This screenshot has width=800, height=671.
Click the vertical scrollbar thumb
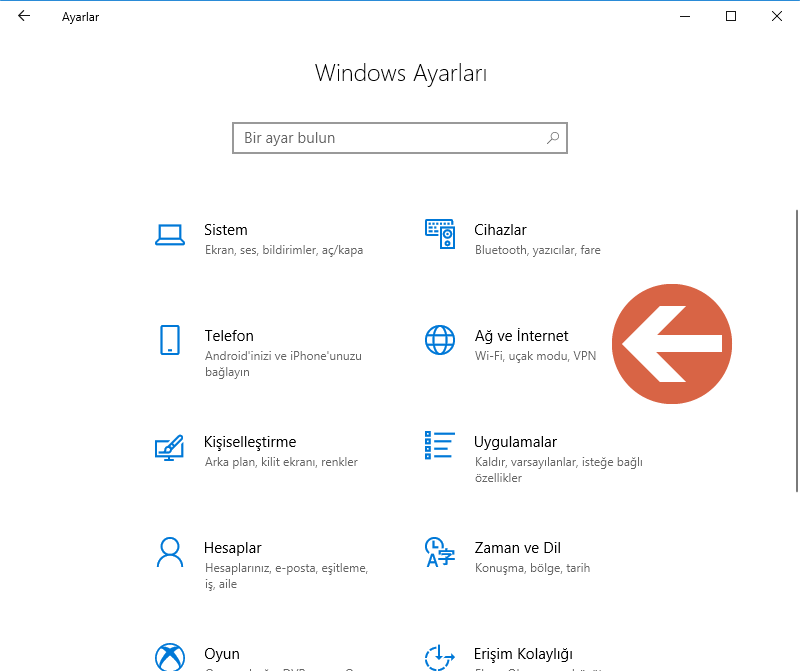click(797, 351)
